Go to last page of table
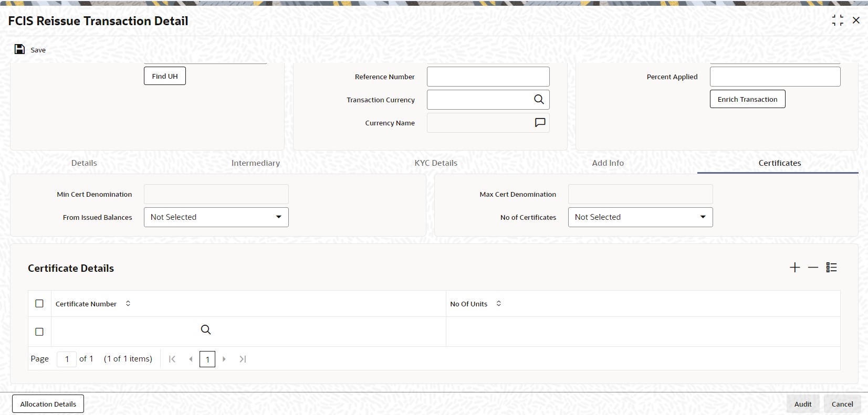 243,359
